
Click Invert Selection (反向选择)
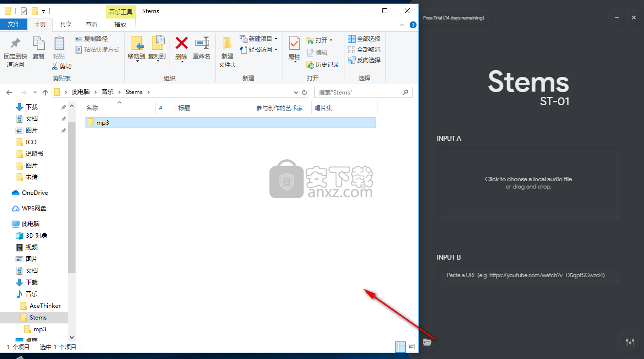click(364, 60)
